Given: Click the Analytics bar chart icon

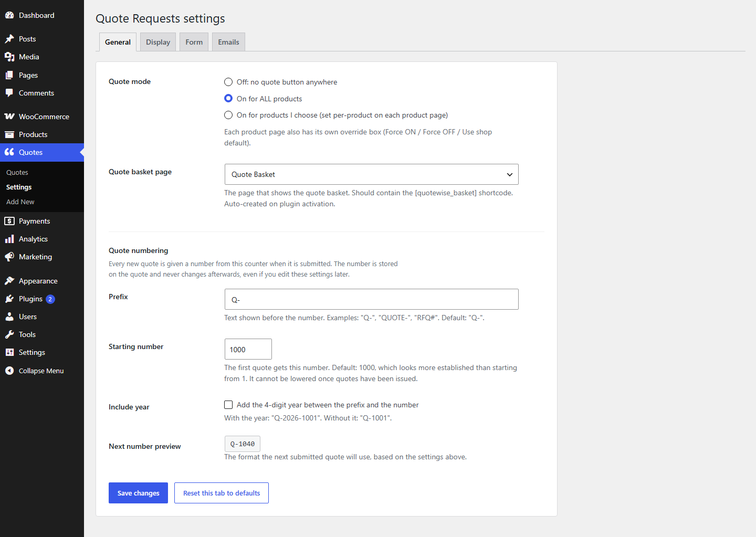Looking at the screenshot, I should [9, 239].
